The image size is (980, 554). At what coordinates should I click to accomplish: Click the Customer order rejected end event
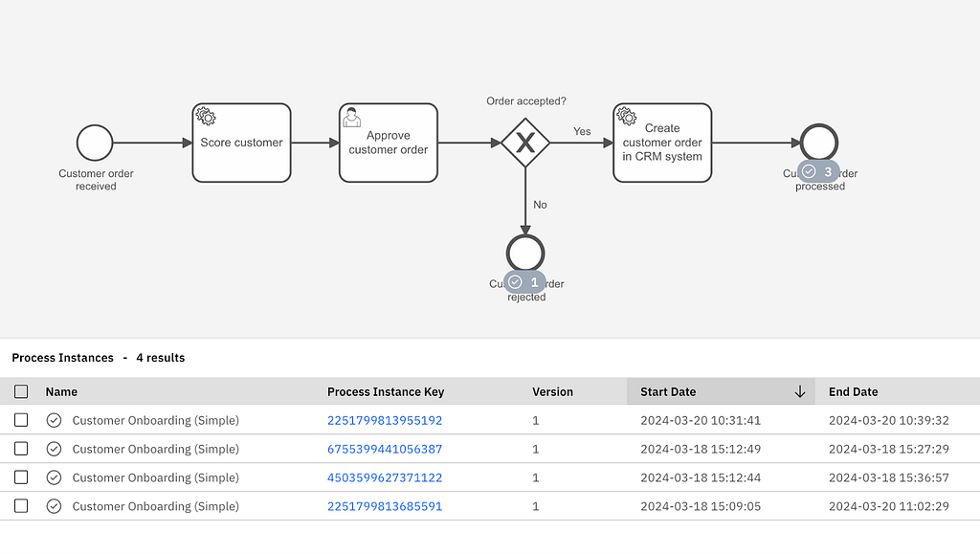pyautogui.click(x=525, y=253)
